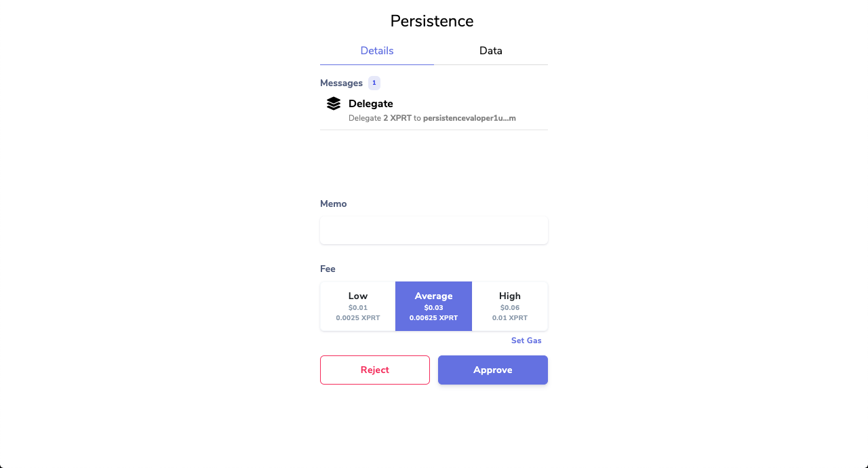The height and width of the screenshot is (468, 868).
Task: Choose the Average fee option
Action: (434, 307)
